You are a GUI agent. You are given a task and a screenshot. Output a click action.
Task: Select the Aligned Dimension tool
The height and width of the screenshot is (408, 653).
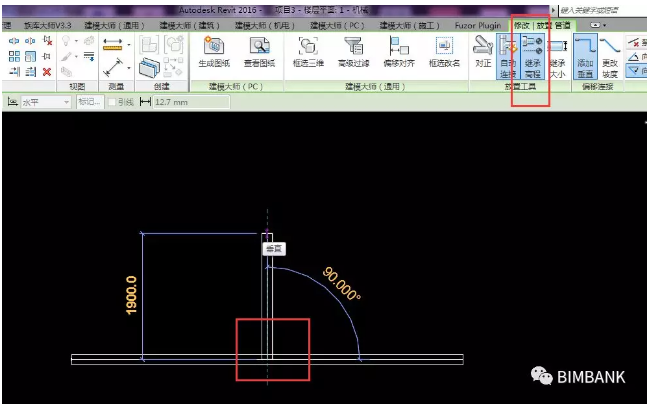click(112, 67)
